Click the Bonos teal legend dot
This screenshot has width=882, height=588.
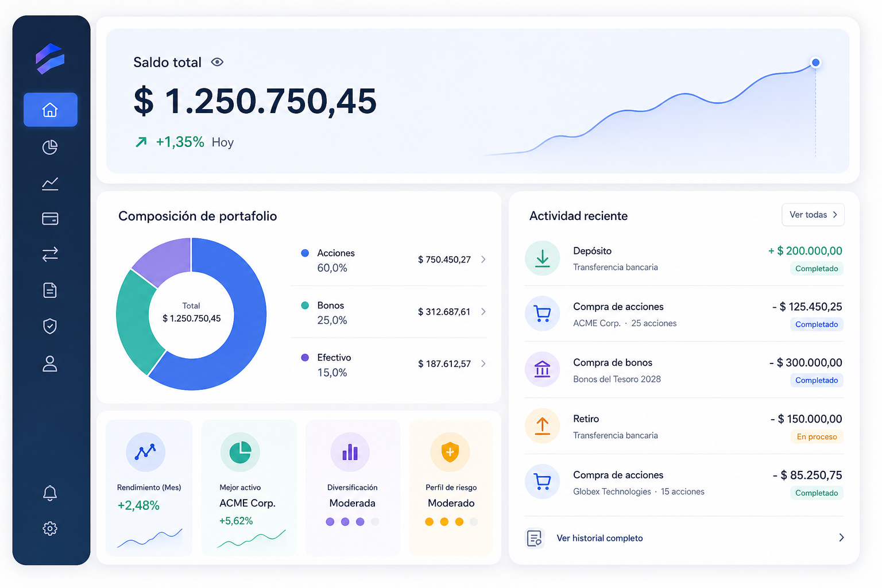coord(305,305)
